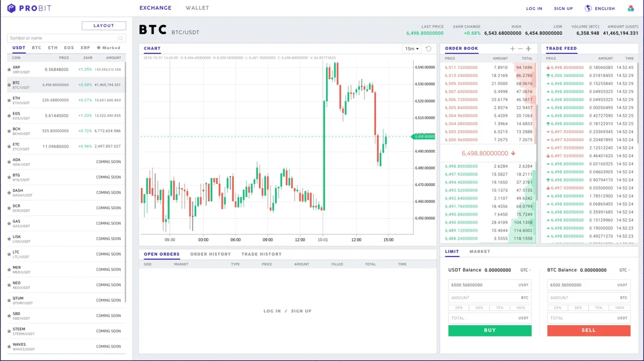Select the ETH market tab

[53, 48]
